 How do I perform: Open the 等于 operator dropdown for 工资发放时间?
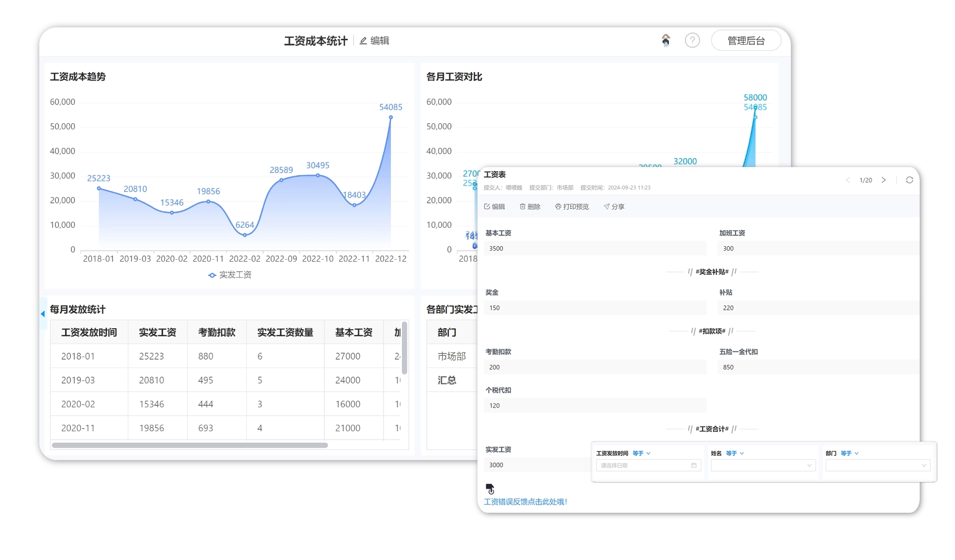point(641,453)
